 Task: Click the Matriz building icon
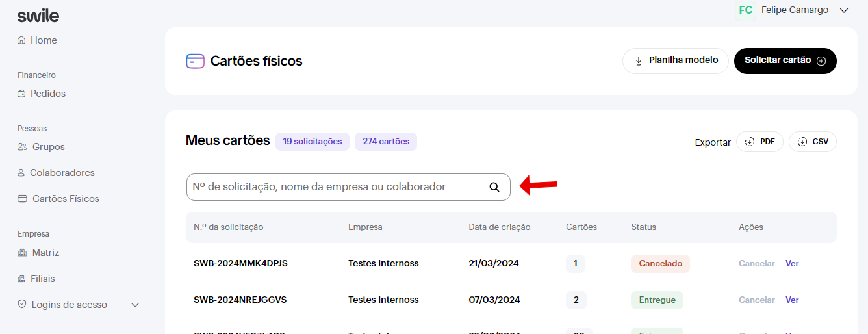pos(21,253)
